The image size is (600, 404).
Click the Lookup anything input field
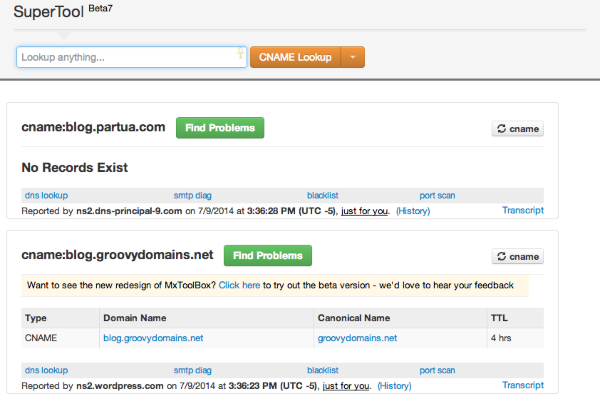(x=131, y=57)
